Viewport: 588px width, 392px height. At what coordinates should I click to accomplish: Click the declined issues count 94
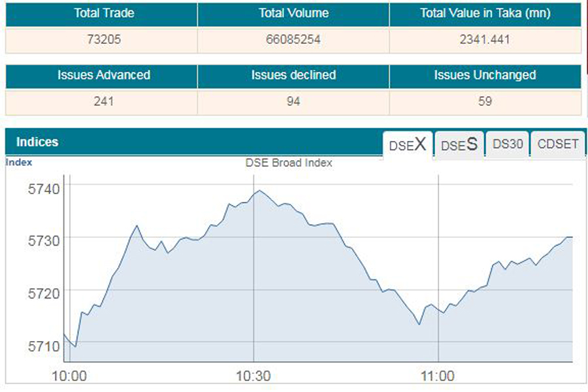[293, 101]
